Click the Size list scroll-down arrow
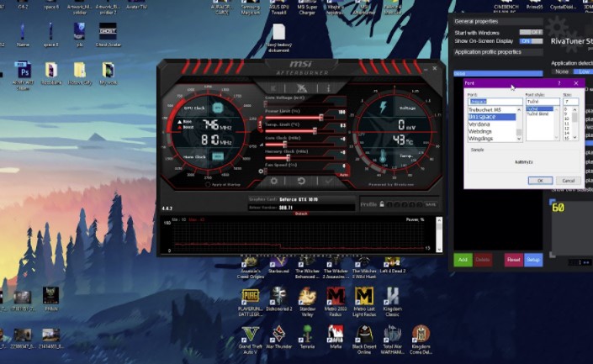This screenshot has width=593, height=364. (x=574, y=138)
